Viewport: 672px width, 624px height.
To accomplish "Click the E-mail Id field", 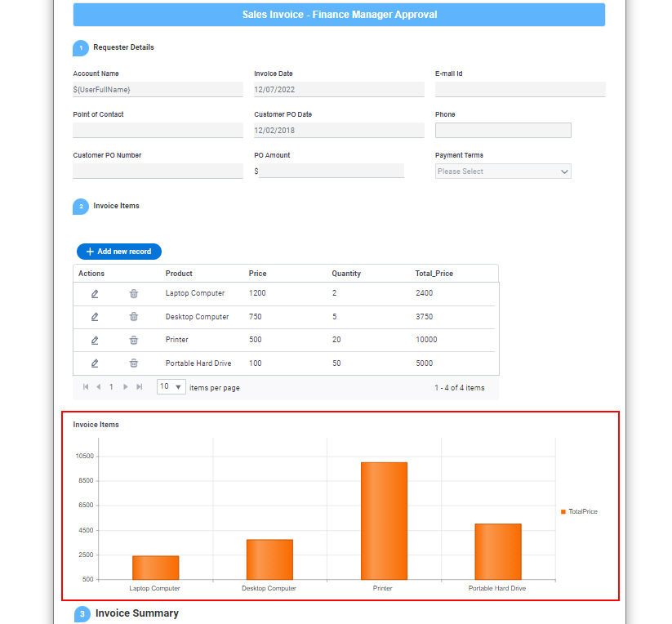I will coord(520,90).
